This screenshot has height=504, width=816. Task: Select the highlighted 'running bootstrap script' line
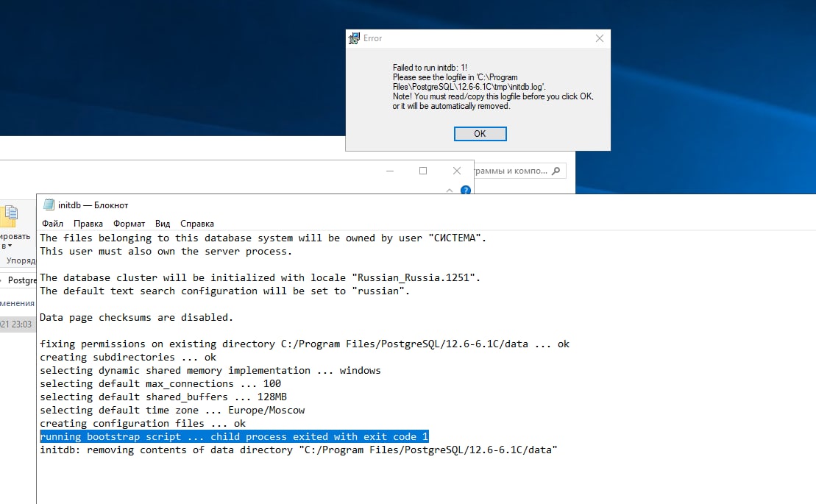pos(234,436)
